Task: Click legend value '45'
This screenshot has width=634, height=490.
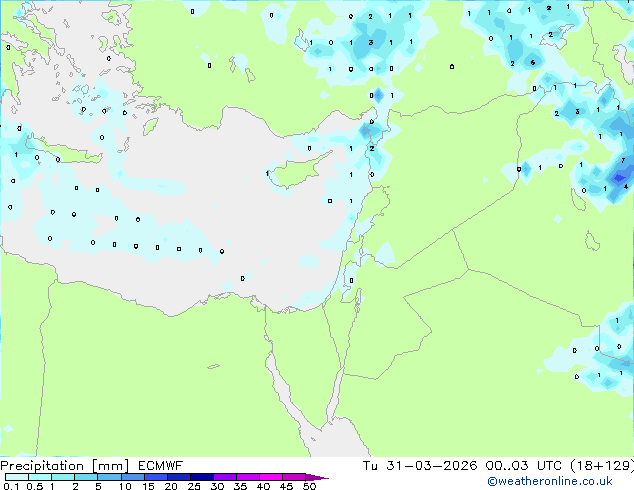Action: 286,486
